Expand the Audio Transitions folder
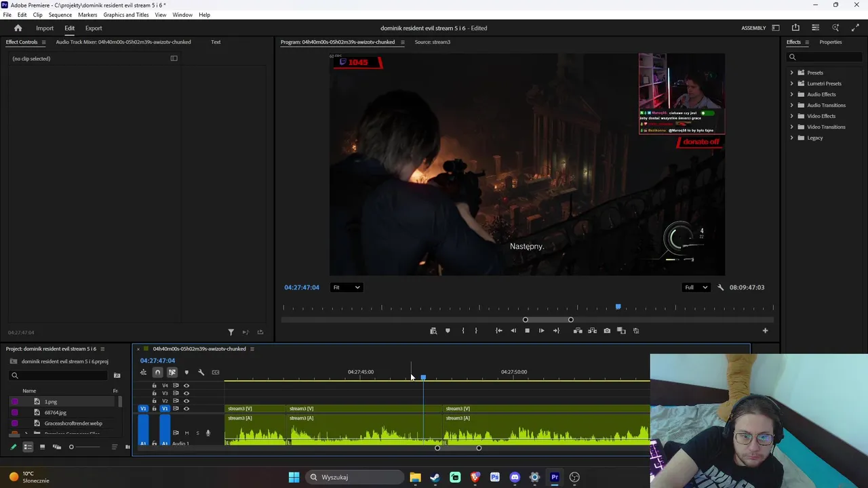868x488 pixels. [x=791, y=105]
